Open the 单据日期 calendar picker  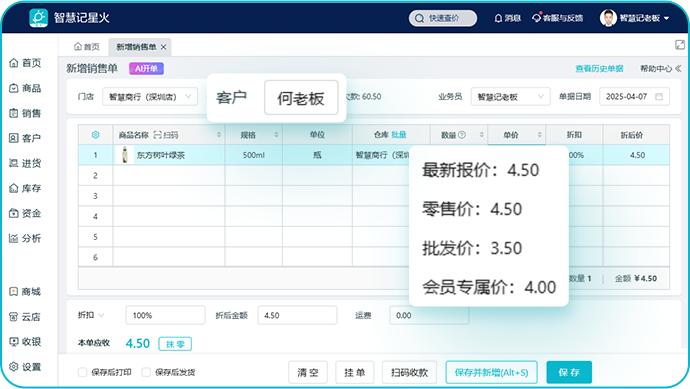pyautogui.click(x=659, y=97)
